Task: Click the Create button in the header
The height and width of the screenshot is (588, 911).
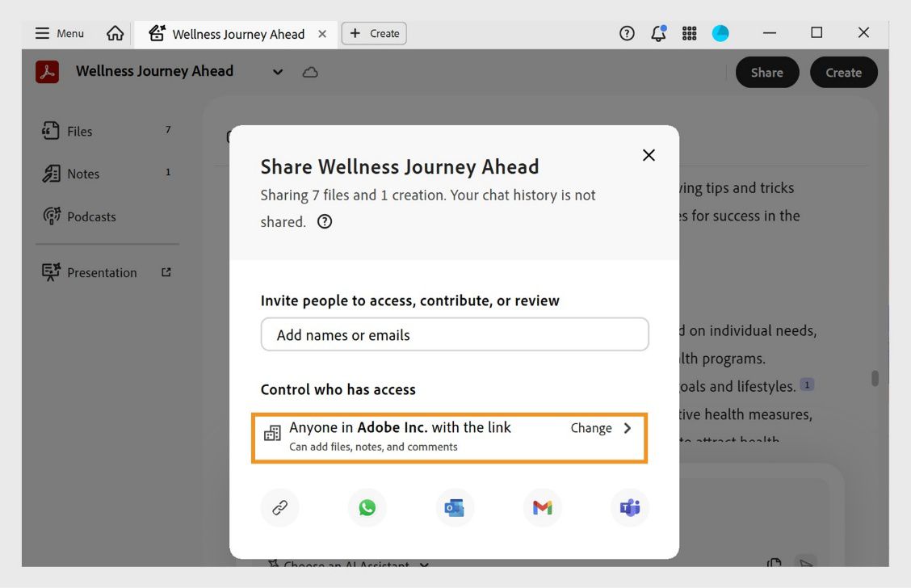Action: (x=843, y=72)
